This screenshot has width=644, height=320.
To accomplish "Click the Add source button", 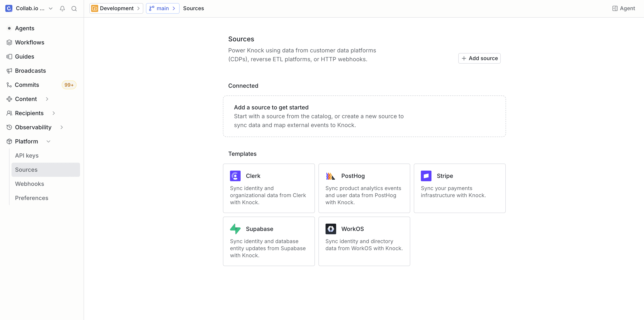I will click(479, 58).
